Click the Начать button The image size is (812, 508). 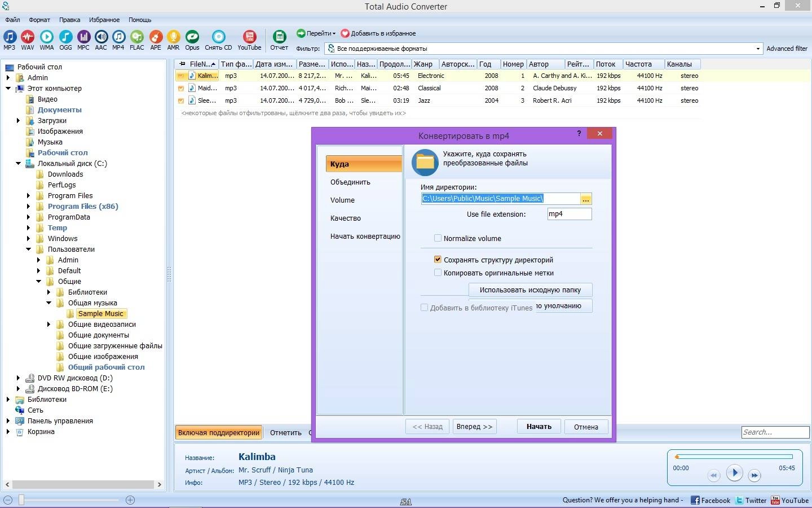539,427
